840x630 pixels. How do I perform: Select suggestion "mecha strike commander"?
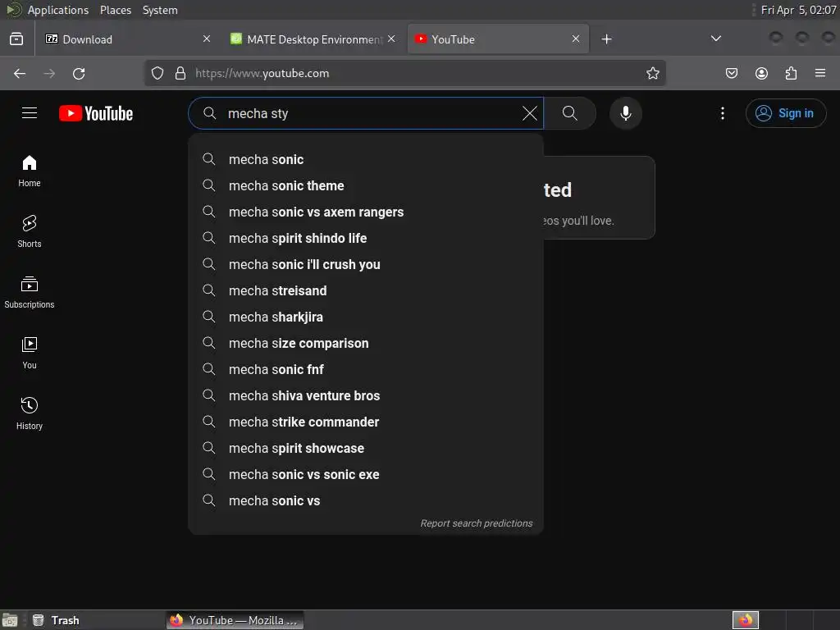click(366, 422)
